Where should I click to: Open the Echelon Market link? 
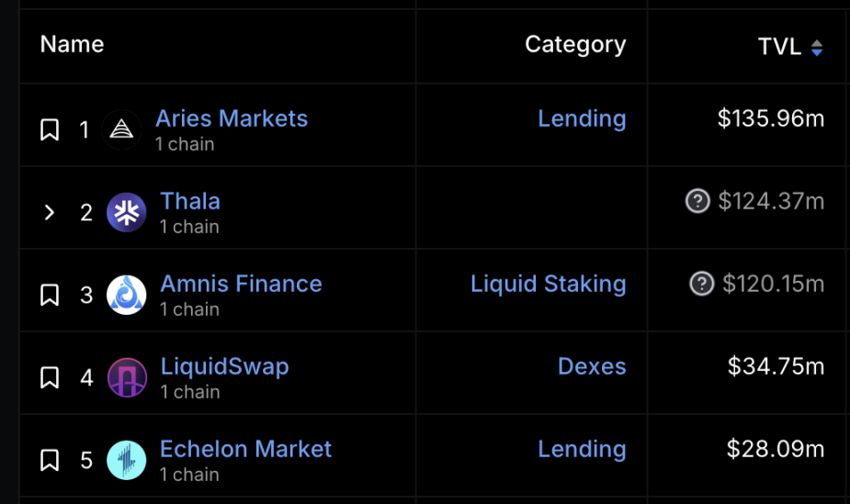click(x=245, y=449)
